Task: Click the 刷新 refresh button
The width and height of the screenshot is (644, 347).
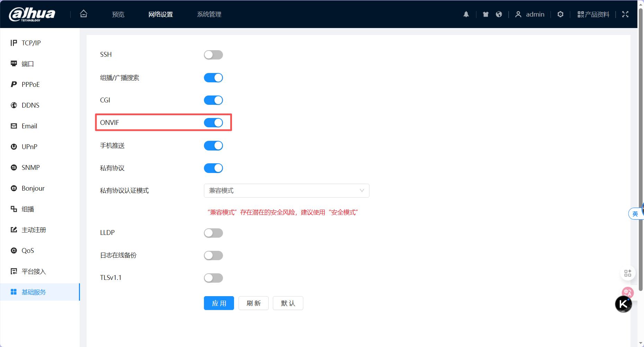Action: coord(253,303)
